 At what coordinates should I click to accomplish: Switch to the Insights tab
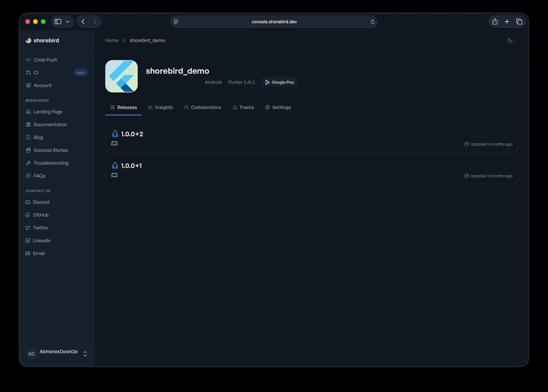[x=160, y=107]
